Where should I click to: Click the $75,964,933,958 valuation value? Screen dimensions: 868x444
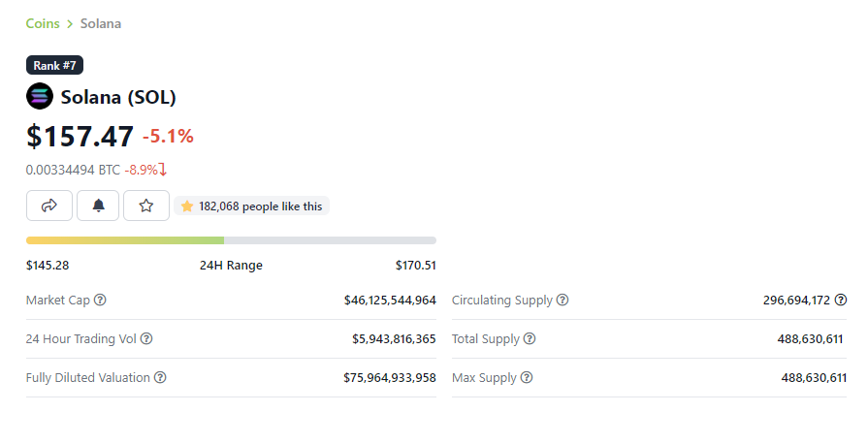click(x=390, y=377)
